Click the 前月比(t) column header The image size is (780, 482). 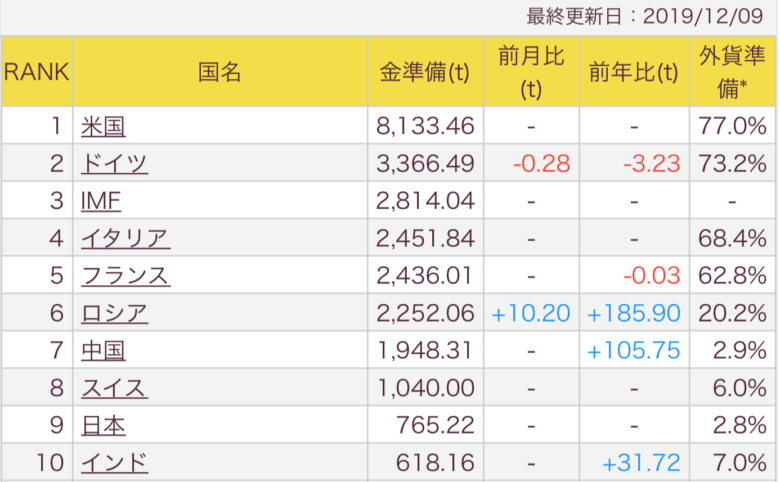(531, 72)
